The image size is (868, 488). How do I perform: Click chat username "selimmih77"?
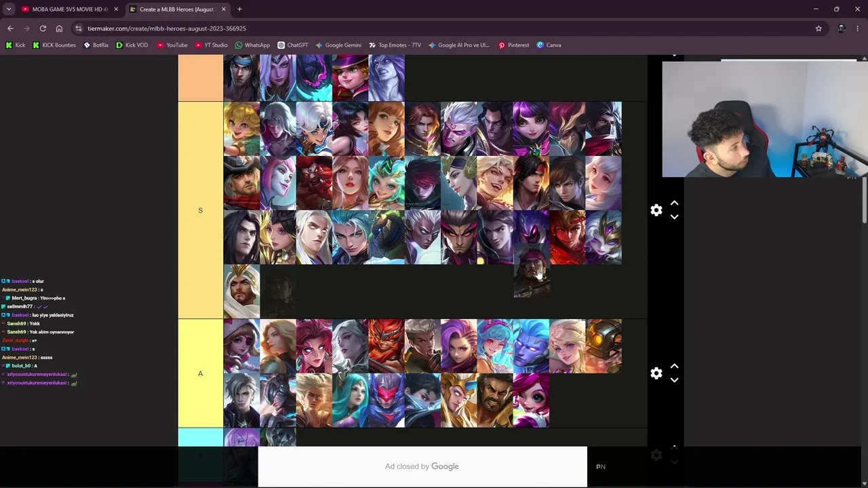(19, 306)
